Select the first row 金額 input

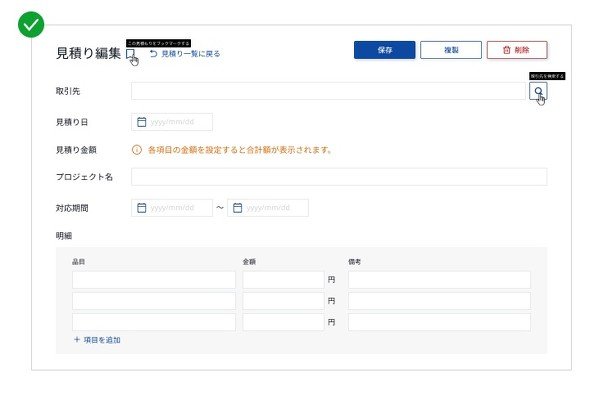click(283, 280)
